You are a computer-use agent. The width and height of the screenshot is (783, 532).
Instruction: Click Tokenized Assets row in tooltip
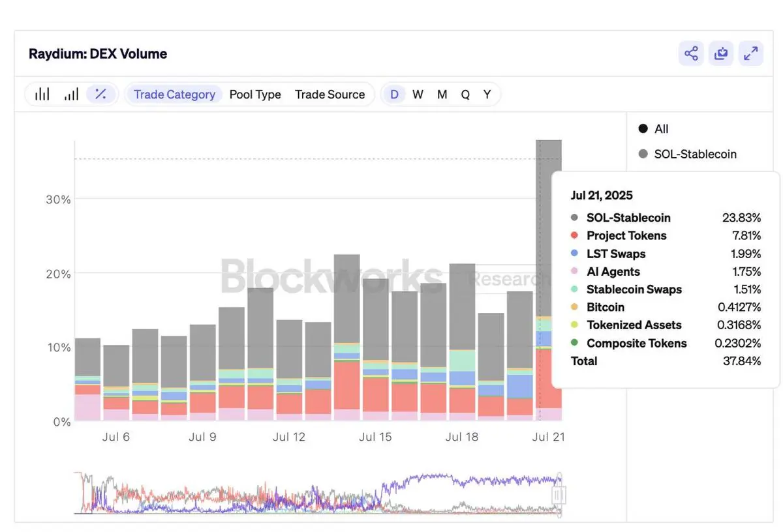(666, 325)
